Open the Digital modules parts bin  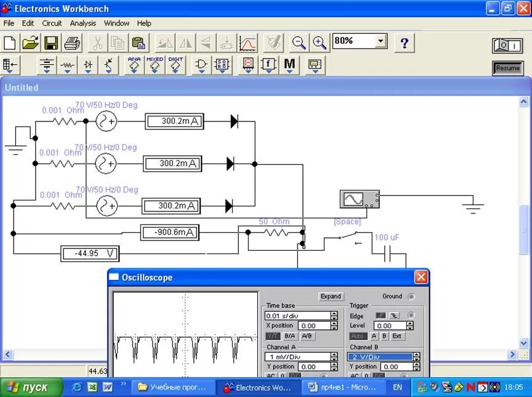222,65
